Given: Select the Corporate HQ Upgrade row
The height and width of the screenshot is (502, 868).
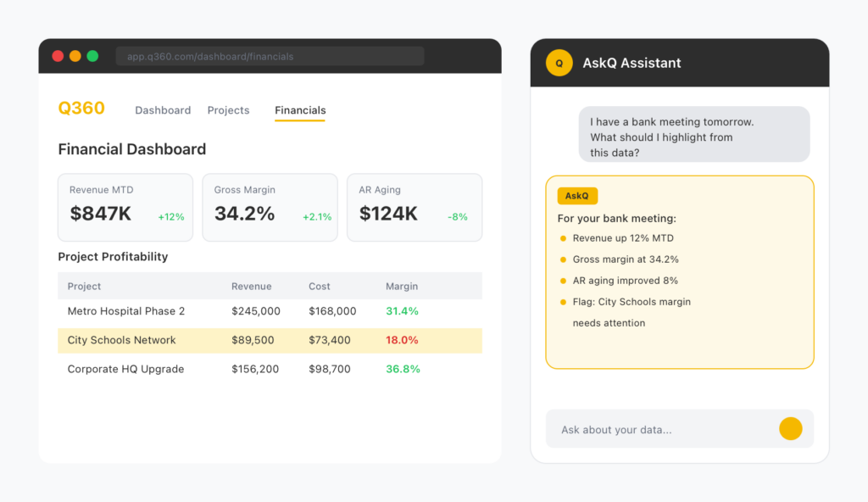Looking at the screenshot, I should tap(270, 369).
